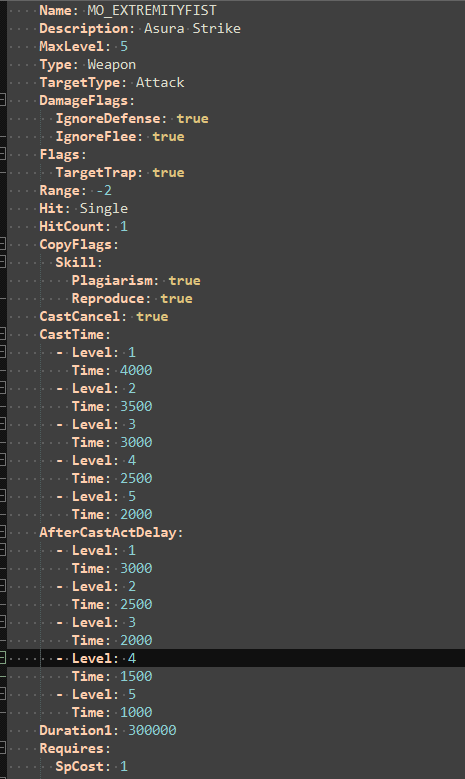The image size is (465, 779).
Task: Click the Plagiarism true value
Action: pos(184,281)
